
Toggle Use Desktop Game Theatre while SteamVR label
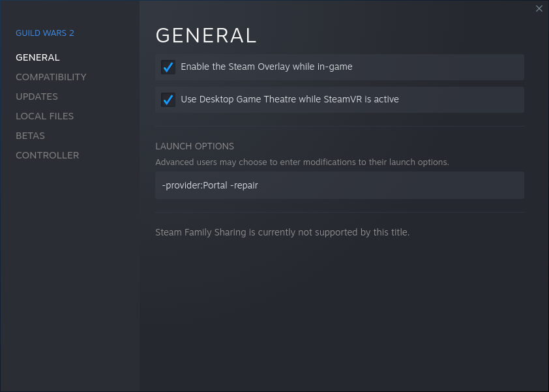(x=289, y=99)
